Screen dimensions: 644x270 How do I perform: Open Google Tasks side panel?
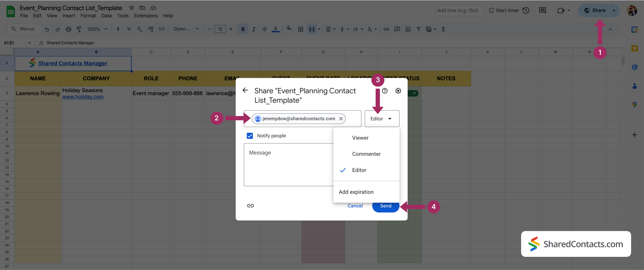pyautogui.click(x=634, y=67)
